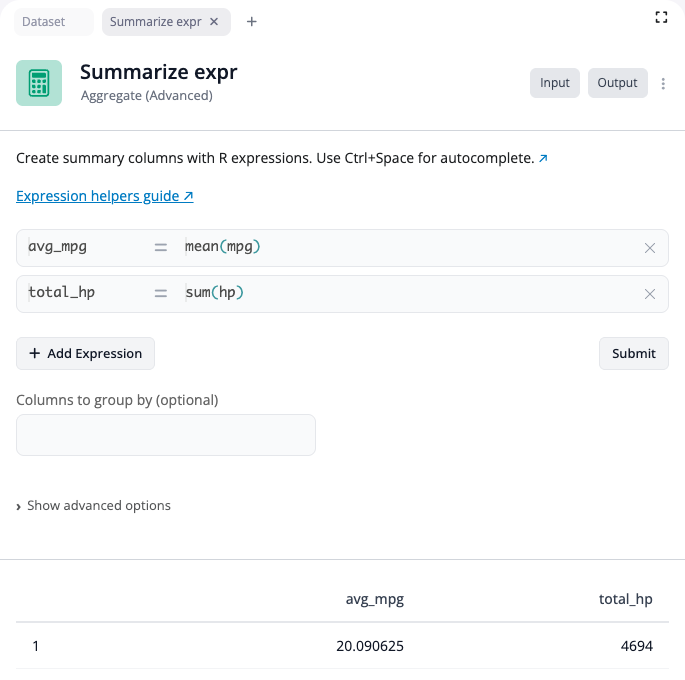Toggle the Input panel button
Screen dimensions: 685x680
pos(554,83)
